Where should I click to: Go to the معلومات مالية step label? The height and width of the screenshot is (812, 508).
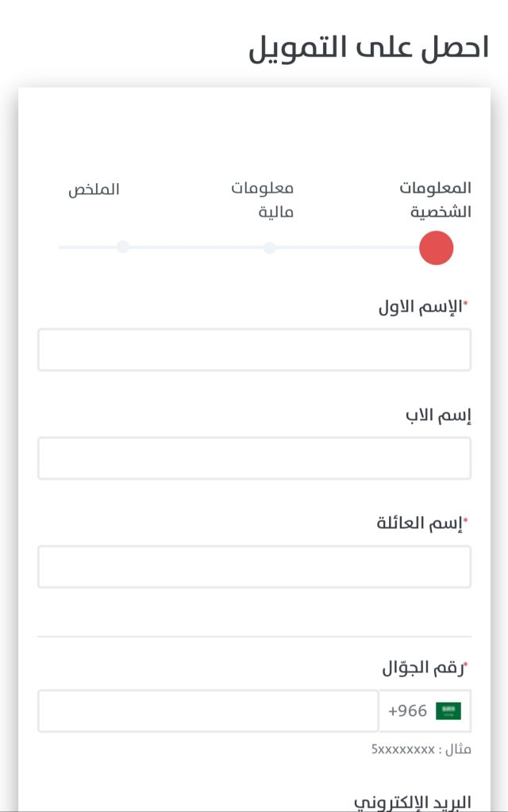[263, 200]
